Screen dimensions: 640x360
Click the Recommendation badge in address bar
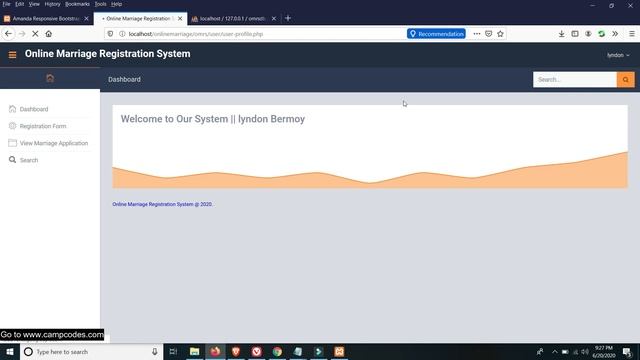pyautogui.click(x=436, y=34)
